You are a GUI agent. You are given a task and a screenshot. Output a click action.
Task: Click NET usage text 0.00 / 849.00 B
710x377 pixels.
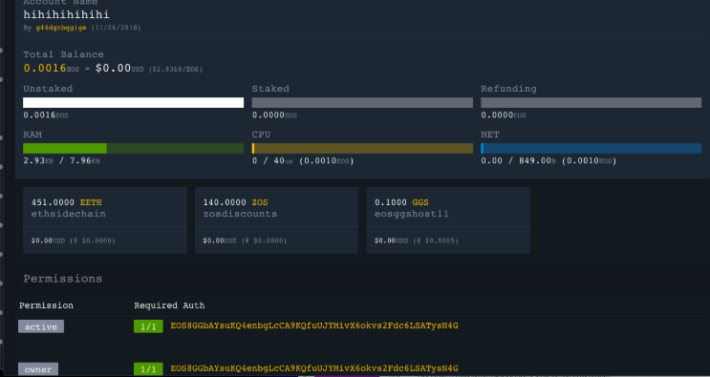(x=518, y=161)
